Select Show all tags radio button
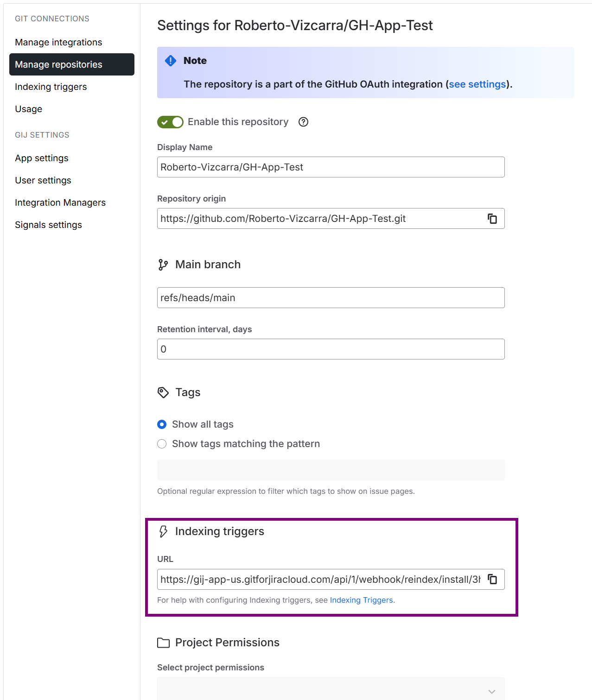 pyautogui.click(x=162, y=424)
